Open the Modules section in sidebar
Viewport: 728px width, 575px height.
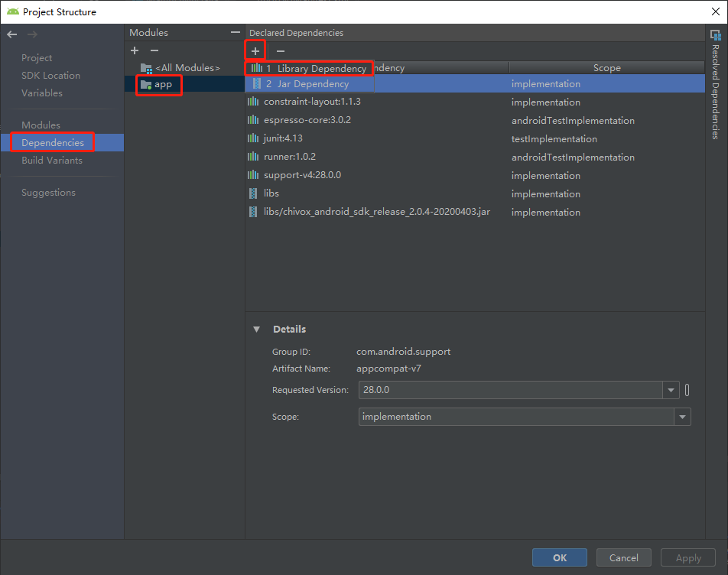pyautogui.click(x=41, y=125)
